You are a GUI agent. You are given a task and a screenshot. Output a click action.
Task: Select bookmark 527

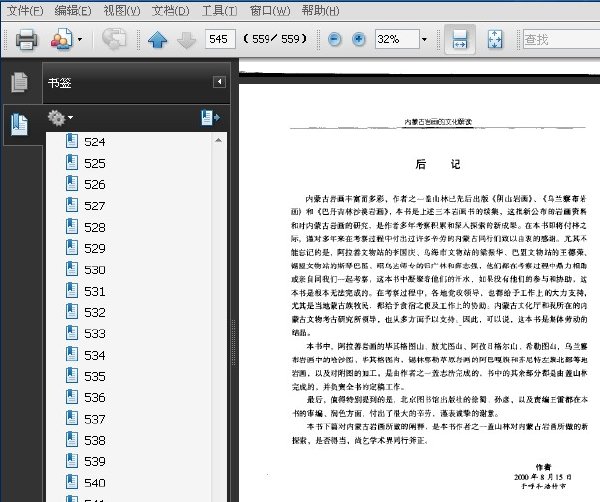95,206
